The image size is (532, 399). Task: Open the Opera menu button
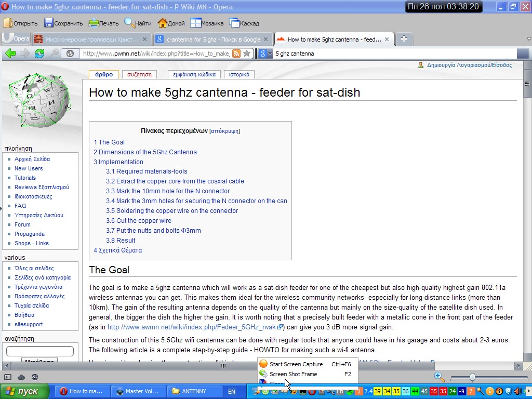tap(16, 39)
